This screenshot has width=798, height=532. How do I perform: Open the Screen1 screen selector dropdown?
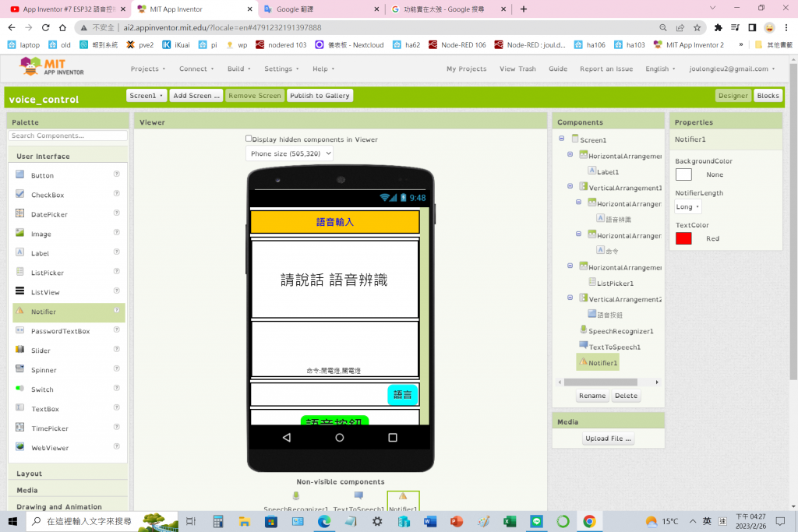click(146, 96)
